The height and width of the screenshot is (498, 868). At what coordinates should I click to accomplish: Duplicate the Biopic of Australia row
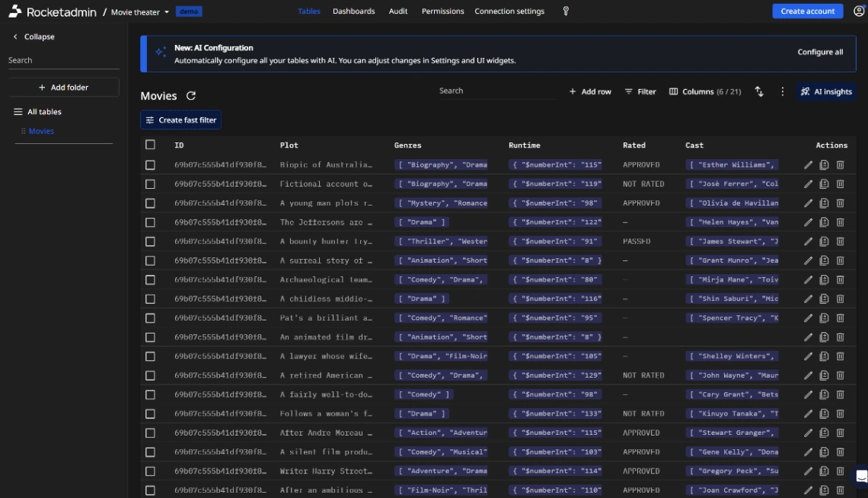tap(823, 164)
